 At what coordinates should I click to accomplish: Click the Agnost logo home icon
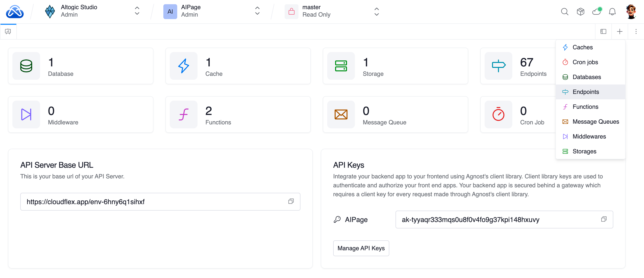click(x=15, y=11)
